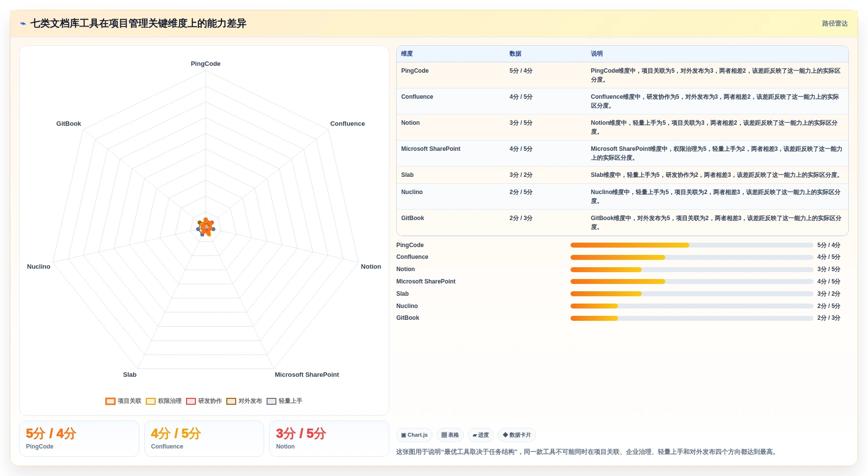Select the 数据卡片 tag chip

point(517,435)
